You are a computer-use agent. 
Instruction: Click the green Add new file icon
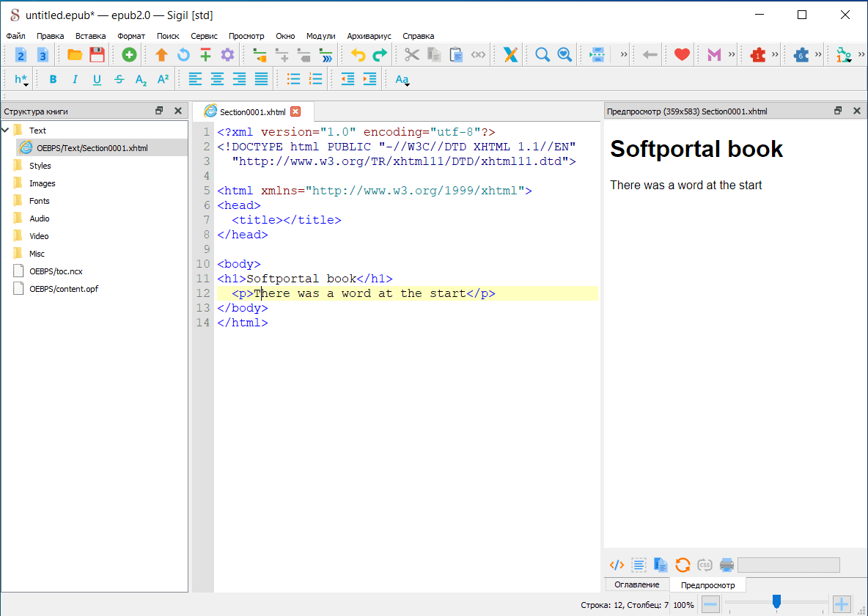(x=129, y=55)
